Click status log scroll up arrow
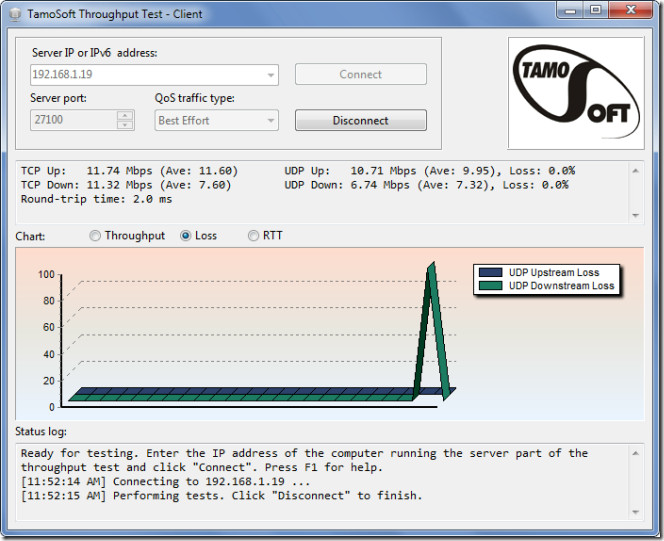 [635, 453]
